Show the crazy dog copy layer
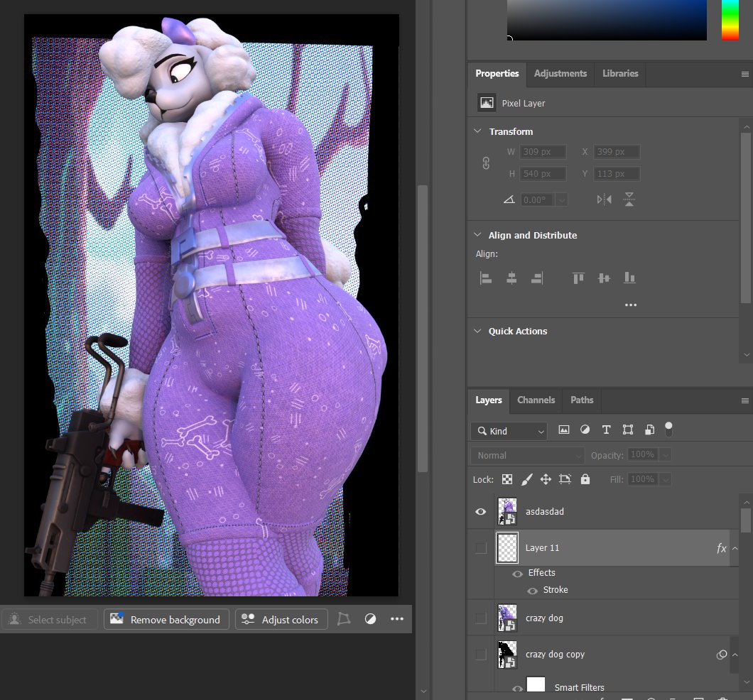Screen dimensions: 753x700 481,655
